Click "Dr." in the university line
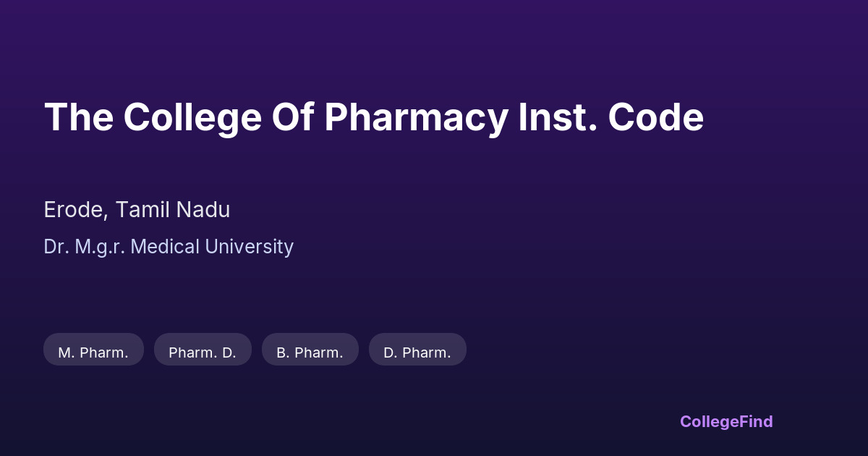The width and height of the screenshot is (868, 456). 55,247
